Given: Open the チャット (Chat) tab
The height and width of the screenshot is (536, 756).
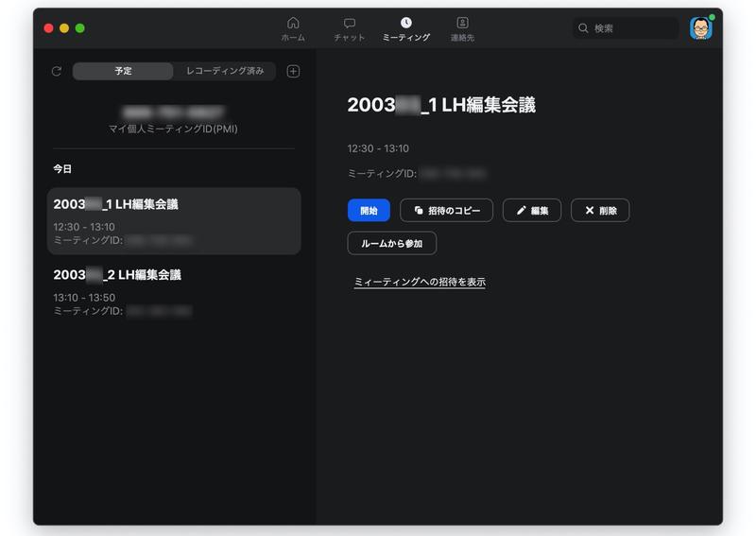Looking at the screenshot, I should click(x=349, y=29).
